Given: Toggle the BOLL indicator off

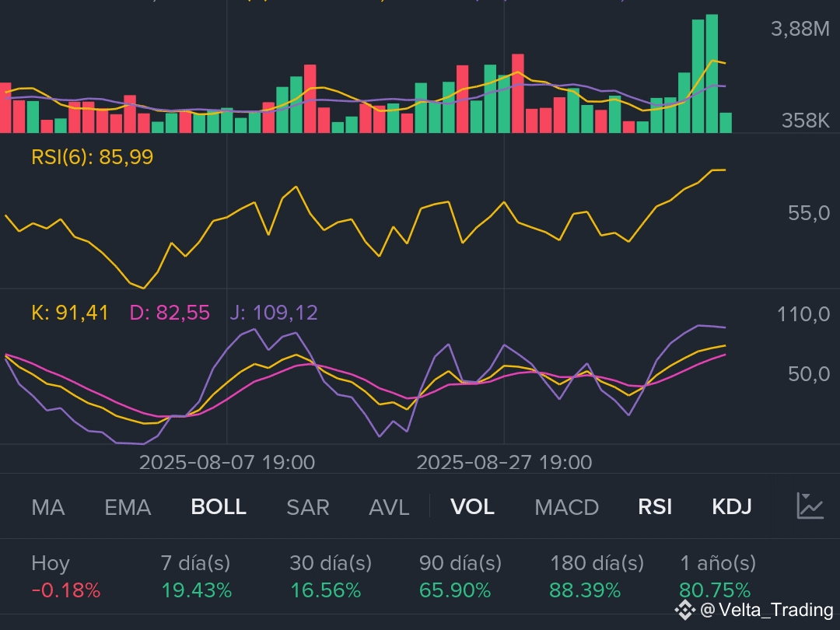Looking at the screenshot, I should click(219, 507).
